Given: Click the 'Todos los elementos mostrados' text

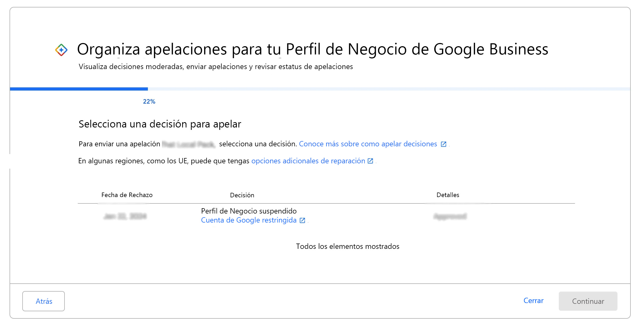Looking at the screenshot, I should pos(347,246).
